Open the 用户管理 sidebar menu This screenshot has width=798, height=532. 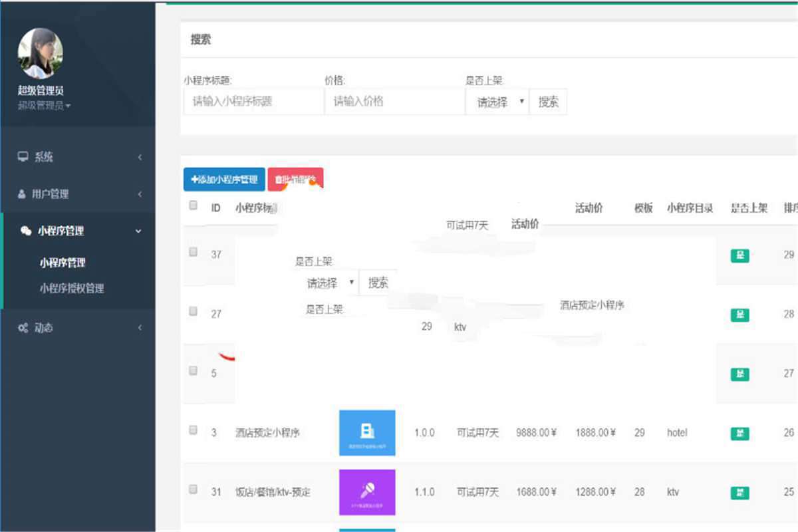(x=78, y=194)
